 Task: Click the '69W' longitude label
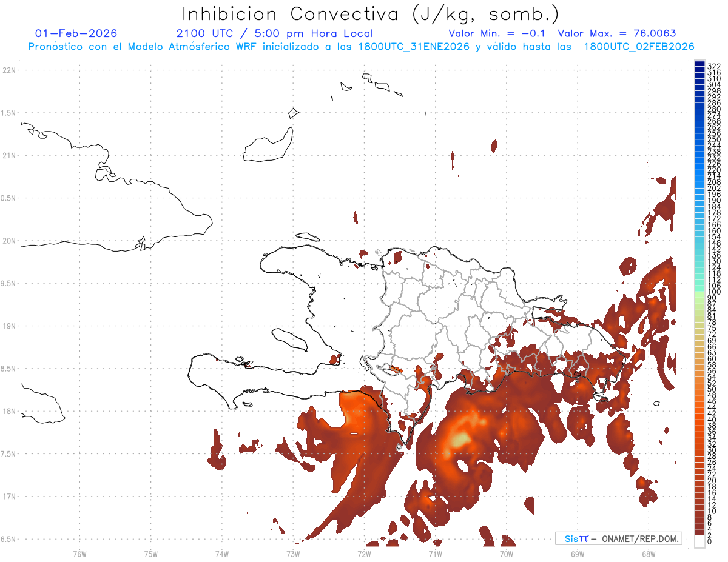click(578, 553)
